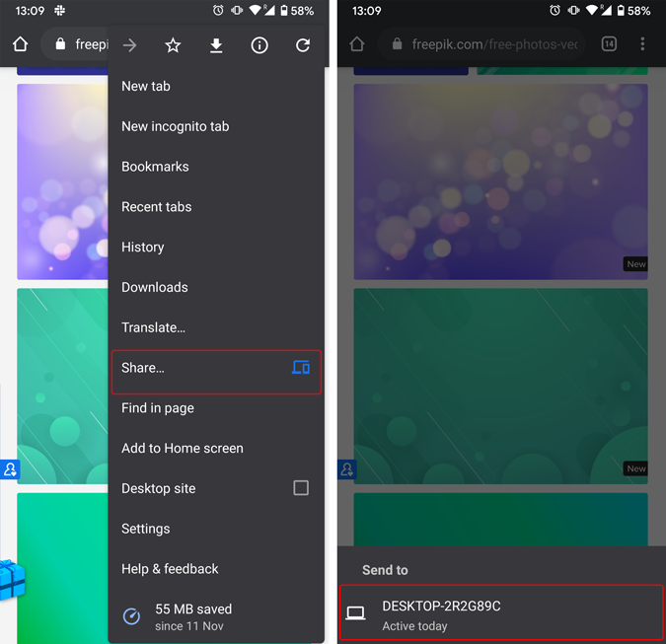Screen dimensions: 666x644
Task: Open three-dot overflow menu in right browser
Action: [x=642, y=43]
